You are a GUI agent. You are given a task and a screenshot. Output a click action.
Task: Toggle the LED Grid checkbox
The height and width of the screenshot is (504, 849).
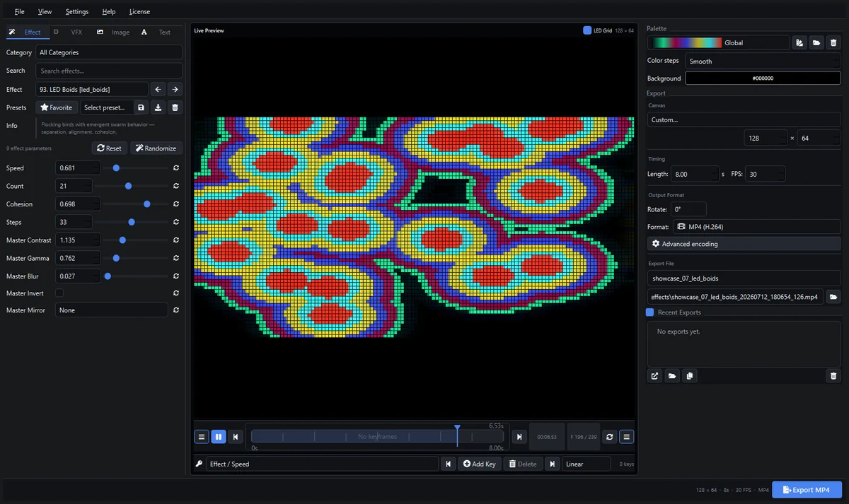coord(587,30)
